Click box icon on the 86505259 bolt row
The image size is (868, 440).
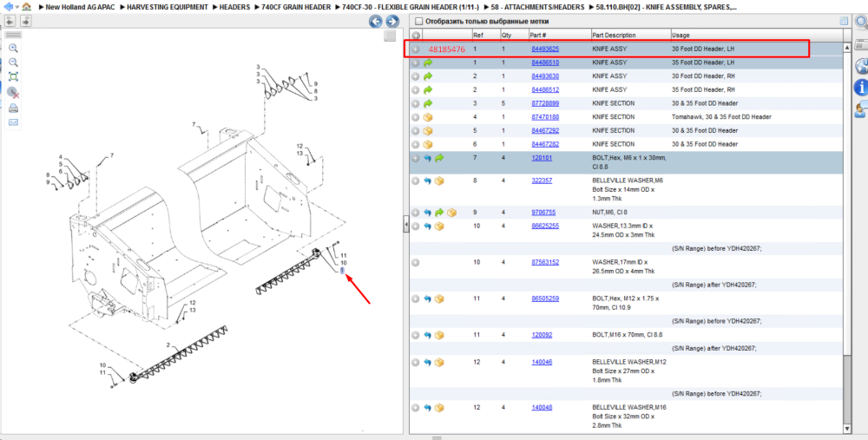[x=439, y=299]
